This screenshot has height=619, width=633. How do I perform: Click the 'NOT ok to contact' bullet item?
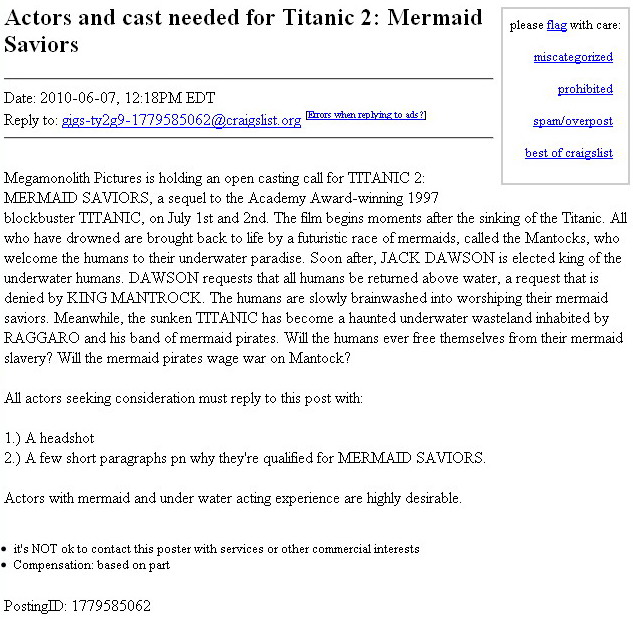click(216, 549)
